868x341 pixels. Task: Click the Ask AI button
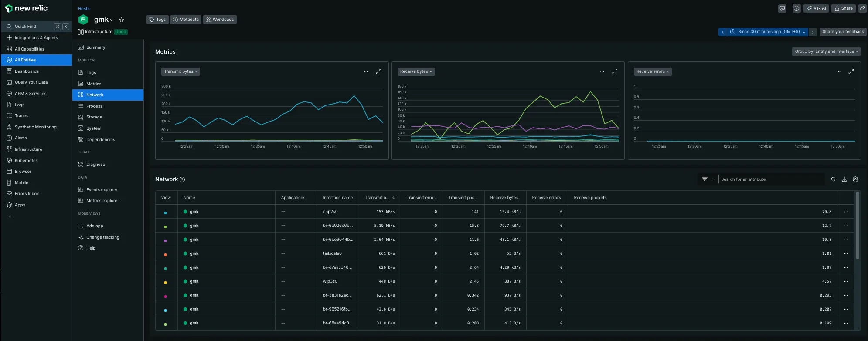[x=816, y=8]
